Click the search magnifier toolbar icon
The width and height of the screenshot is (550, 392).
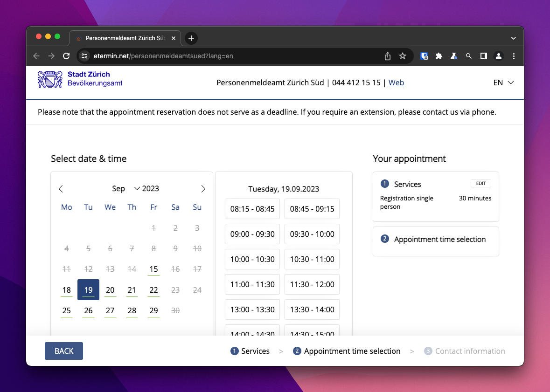point(469,56)
